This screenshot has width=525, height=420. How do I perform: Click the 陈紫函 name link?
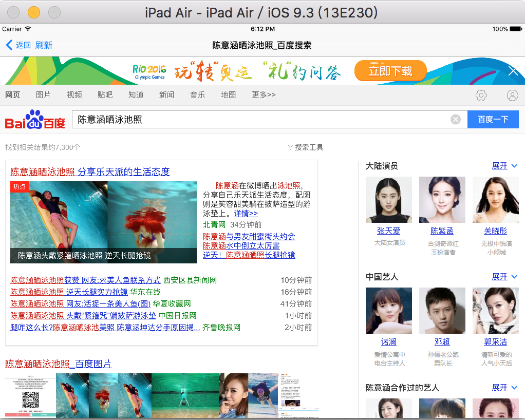442,231
